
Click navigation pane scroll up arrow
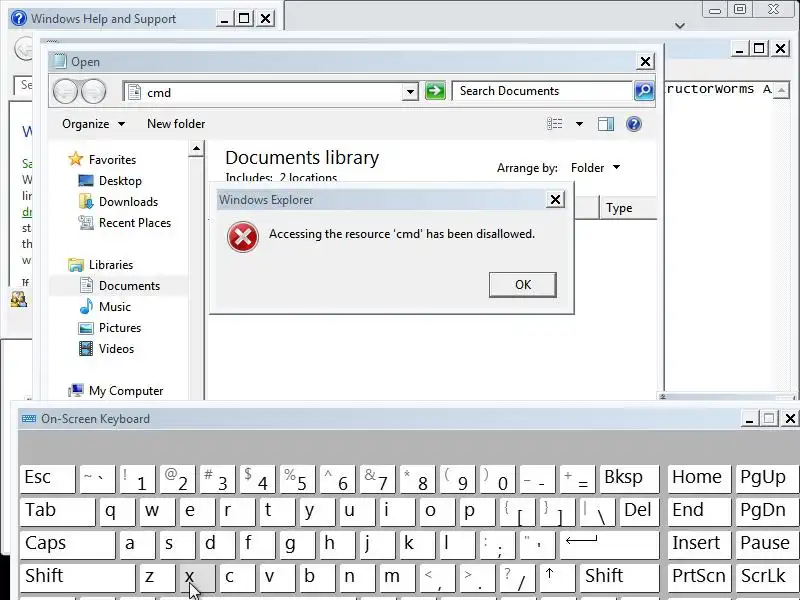point(196,149)
